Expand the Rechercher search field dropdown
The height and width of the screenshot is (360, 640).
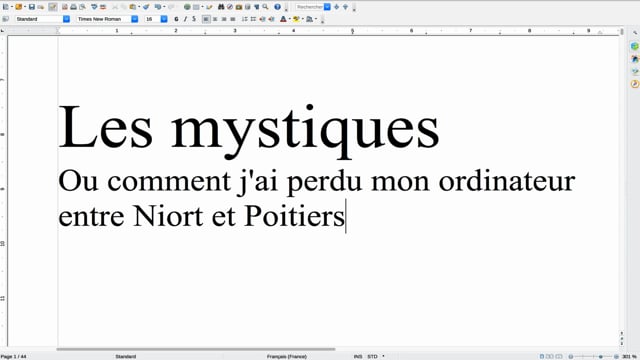[327, 7]
